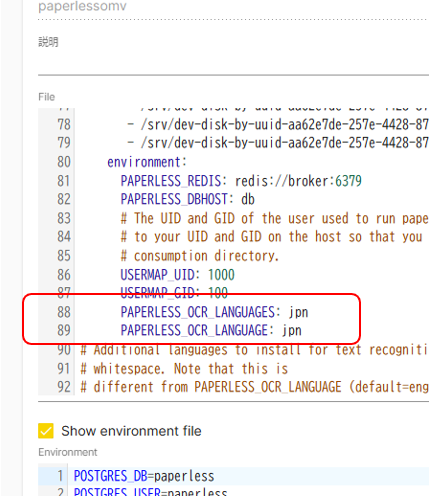Click the File label above the editor
This screenshot has width=429, height=496.
point(46,97)
